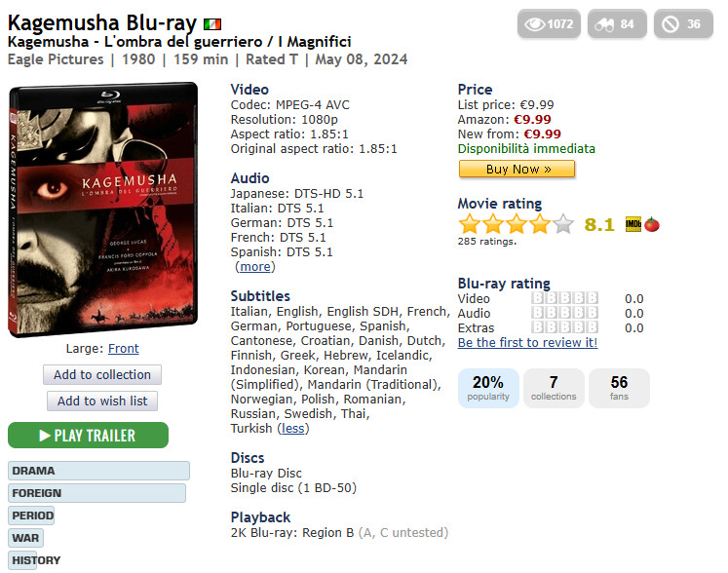Open the FOREIGN genre tag
This screenshot has width=728, height=573.
(96, 493)
